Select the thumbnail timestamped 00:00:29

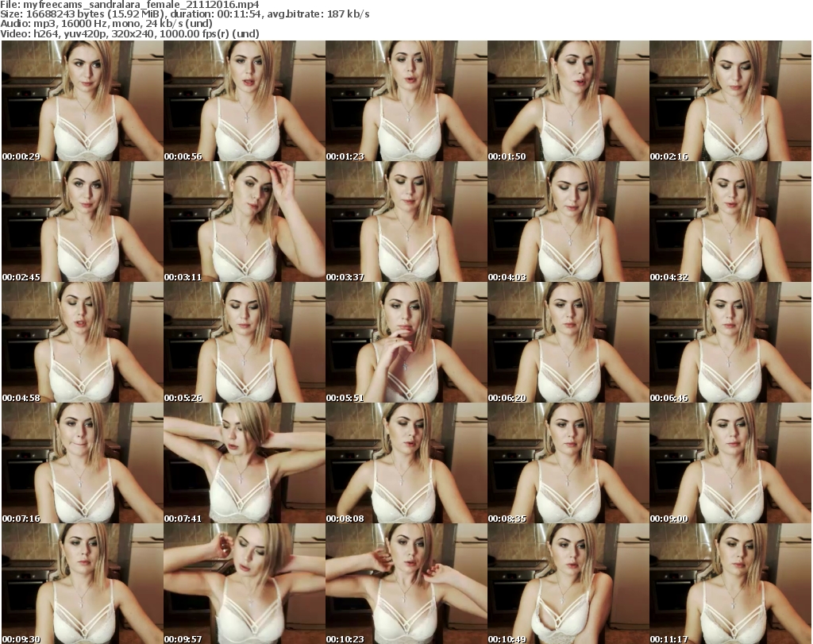pyautogui.click(x=83, y=101)
